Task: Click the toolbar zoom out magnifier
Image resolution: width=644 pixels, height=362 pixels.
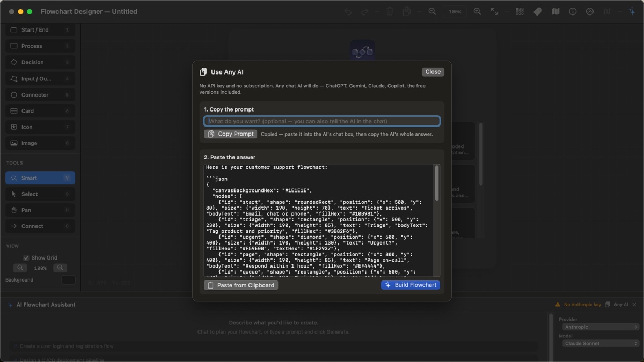Action: point(432,11)
